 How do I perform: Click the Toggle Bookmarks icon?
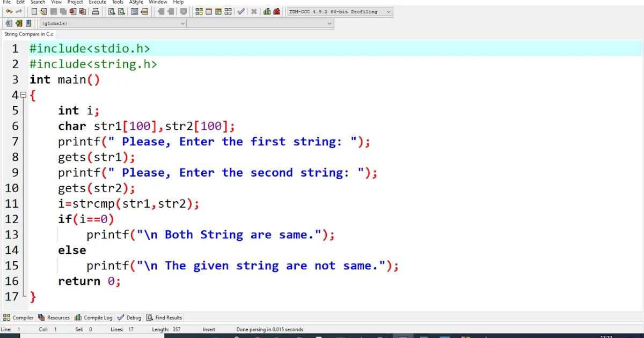pyautogui.click(x=19, y=23)
